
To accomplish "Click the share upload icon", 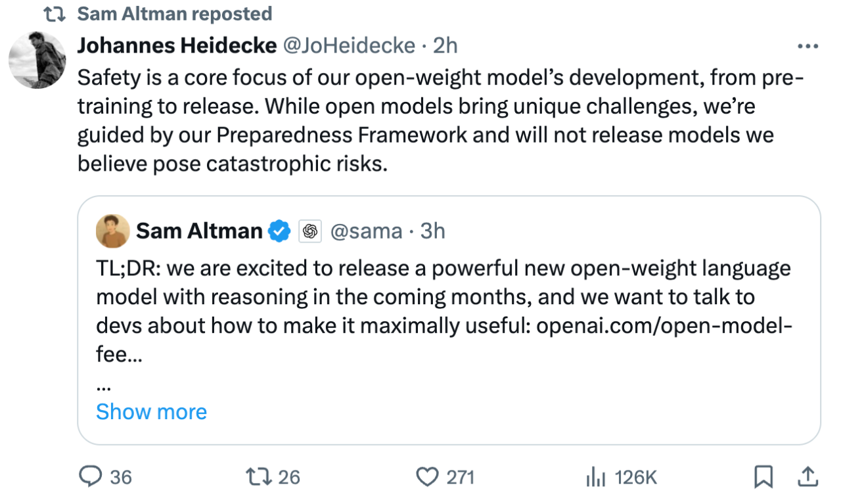I will [808, 477].
